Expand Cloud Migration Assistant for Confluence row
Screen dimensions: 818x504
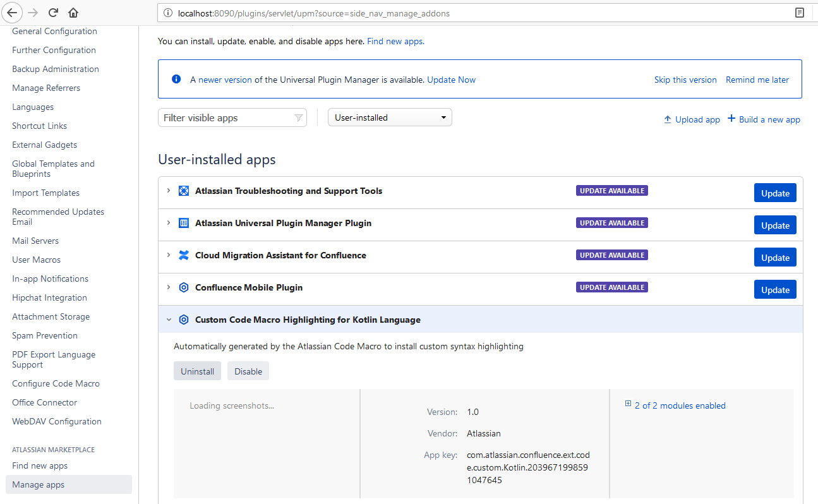point(169,255)
